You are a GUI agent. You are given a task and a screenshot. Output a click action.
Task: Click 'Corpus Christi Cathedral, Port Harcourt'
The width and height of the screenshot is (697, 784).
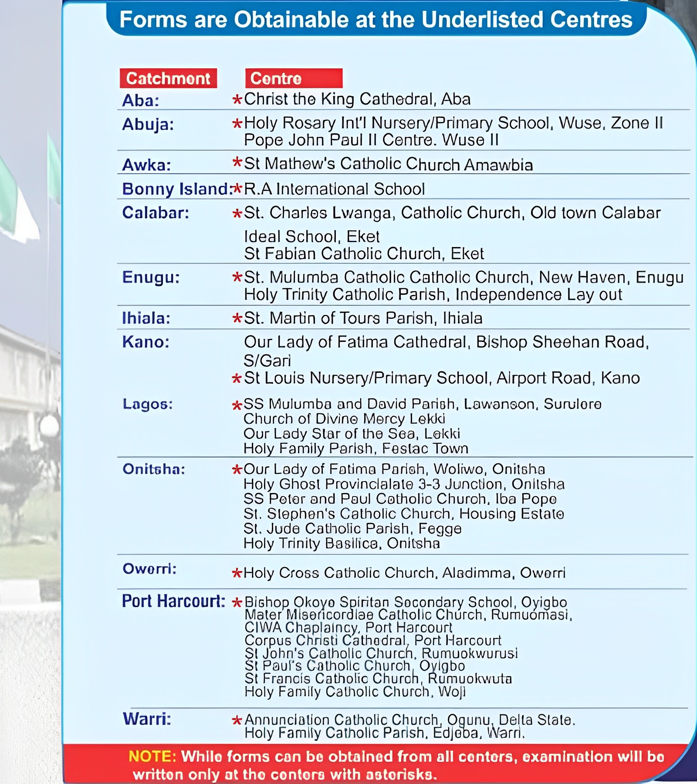click(373, 641)
